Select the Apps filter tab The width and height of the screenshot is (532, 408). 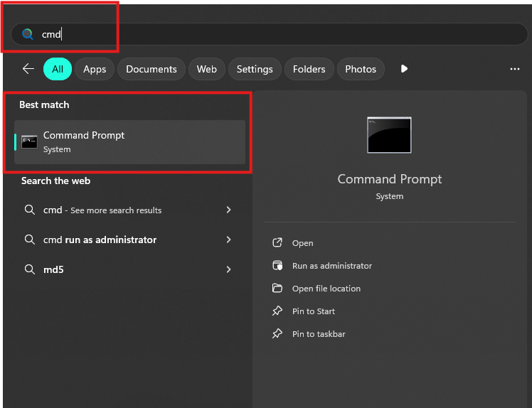point(95,69)
